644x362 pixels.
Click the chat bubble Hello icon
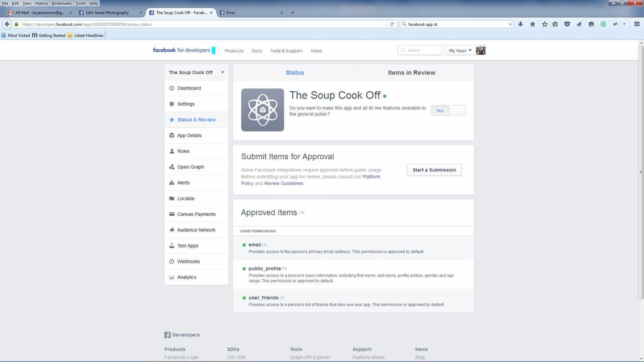(x=591, y=24)
